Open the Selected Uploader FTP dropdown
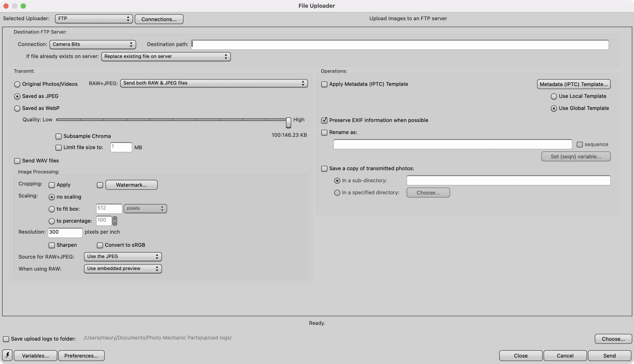 (94, 19)
